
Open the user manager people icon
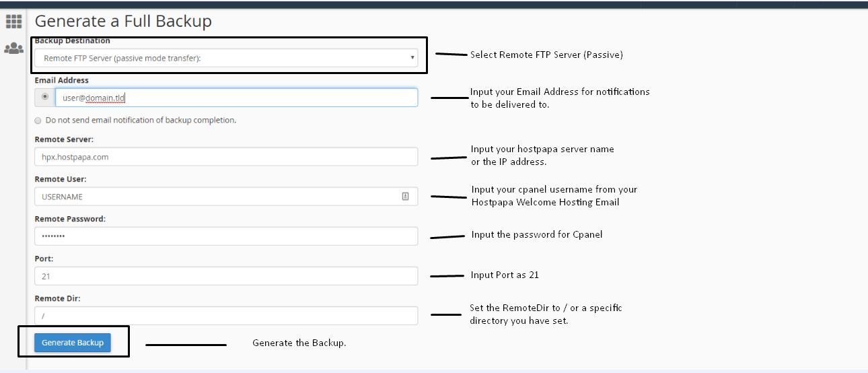(13, 48)
